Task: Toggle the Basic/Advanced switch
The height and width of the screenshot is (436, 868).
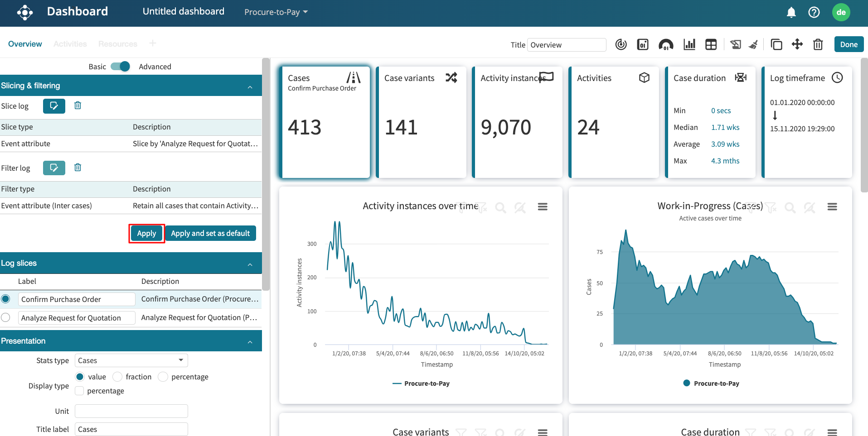Action: 120,67
